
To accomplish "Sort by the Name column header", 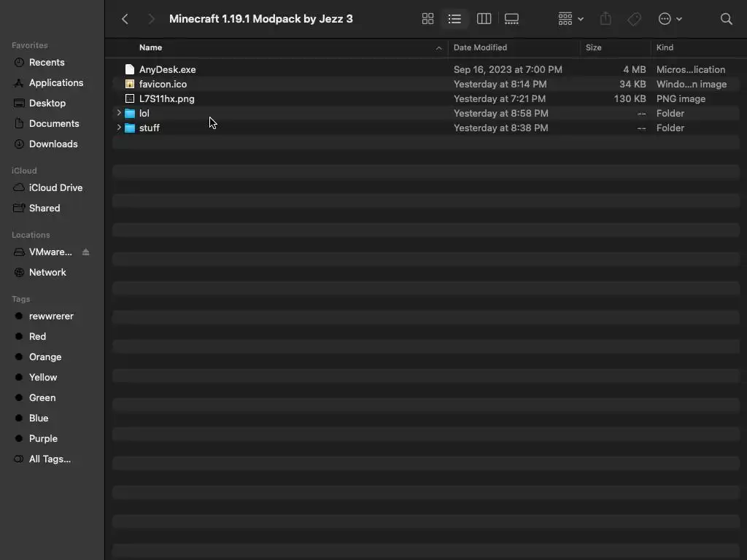I will point(150,48).
